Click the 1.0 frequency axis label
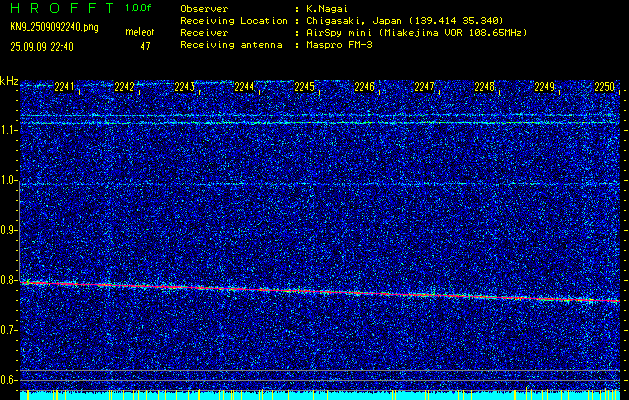 click(x=9, y=180)
